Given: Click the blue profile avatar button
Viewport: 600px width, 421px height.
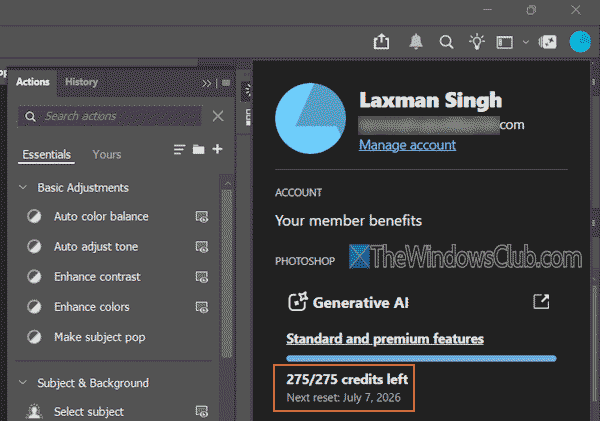Looking at the screenshot, I should tap(580, 41).
